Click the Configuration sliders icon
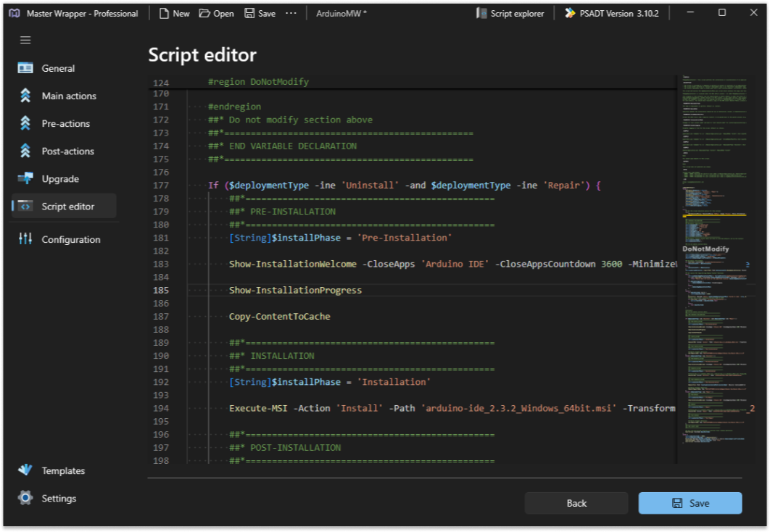Image resolution: width=770 pixels, height=532 pixels. click(x=25, y=238)
